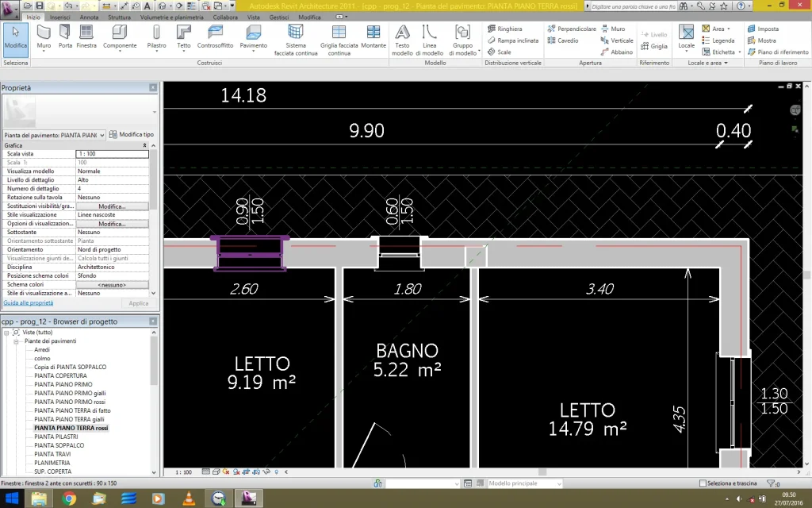
Task: Open the Gruppo di modello tool
Action: (x=463, y=40)
